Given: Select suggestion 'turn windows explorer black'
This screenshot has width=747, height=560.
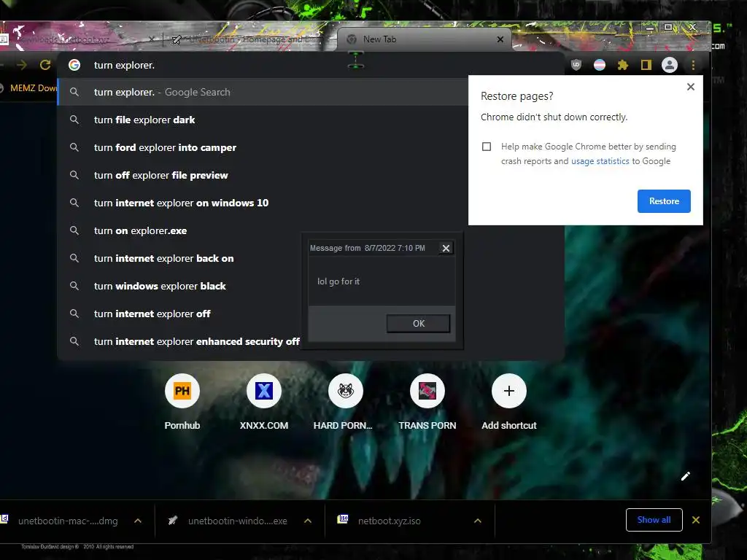Looking at the screenshot, I should (x=179, y=286).
